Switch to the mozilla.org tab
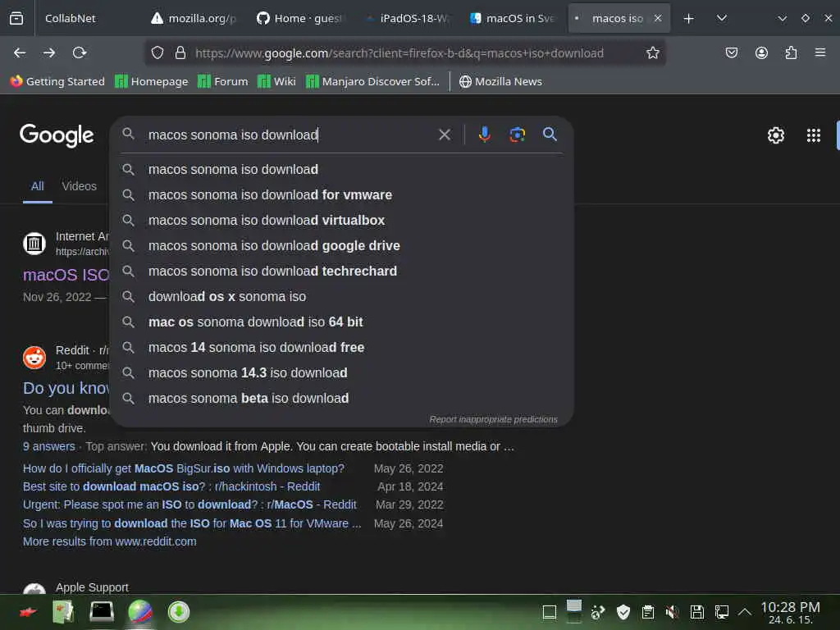Image resolution: width=840 pixels, height=630 pixels. click(194, 18)
